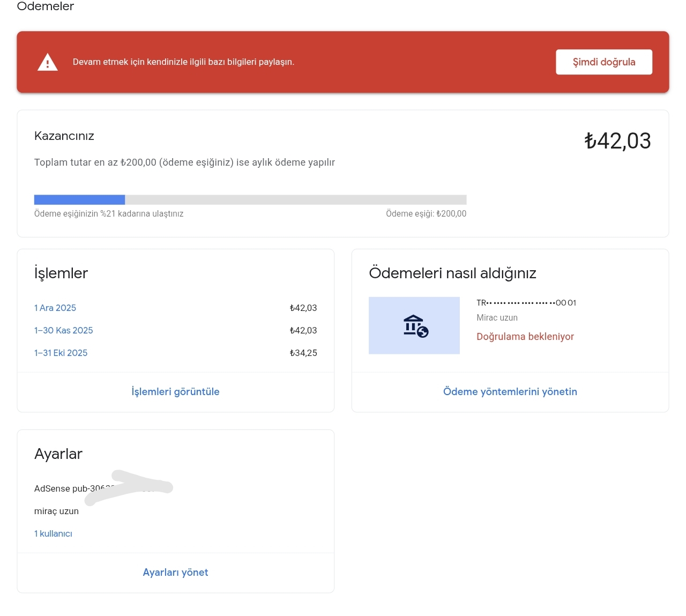Click the bank payment method icon
This screenshot has height=616, width=686.
pyautogui.click(x=414, y=325)
